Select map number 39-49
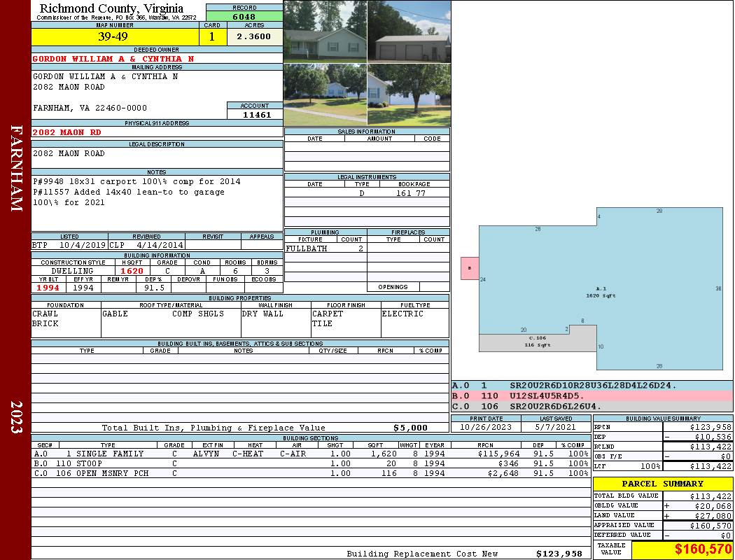The height and width of the screenshot is (560, 735). [113, 36]
